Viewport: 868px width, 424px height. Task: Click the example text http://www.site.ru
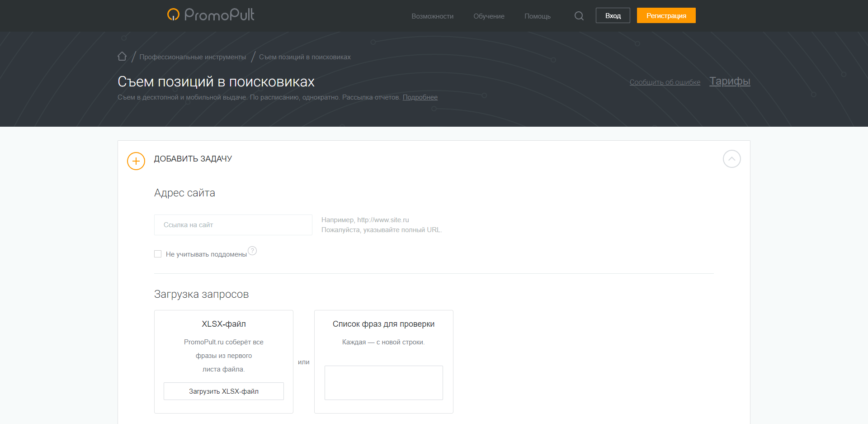click(x=383, y=220)
